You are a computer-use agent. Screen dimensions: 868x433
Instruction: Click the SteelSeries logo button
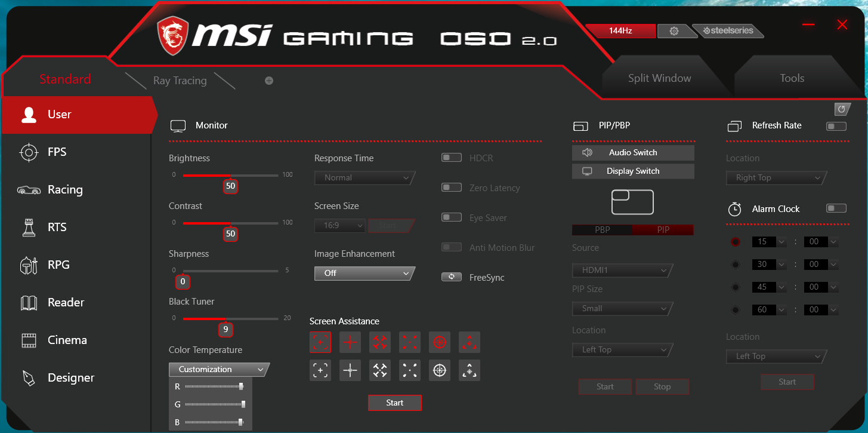coord(728,31)
